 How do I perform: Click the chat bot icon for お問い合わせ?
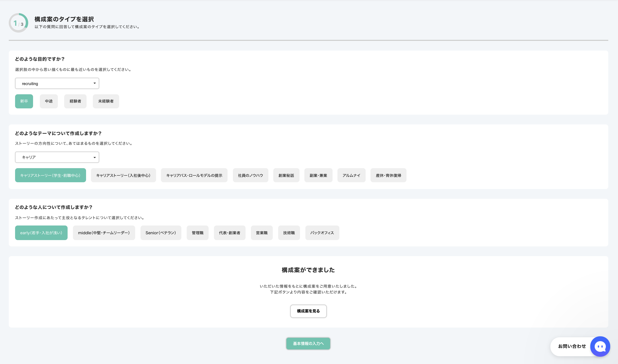coord(600,346)
